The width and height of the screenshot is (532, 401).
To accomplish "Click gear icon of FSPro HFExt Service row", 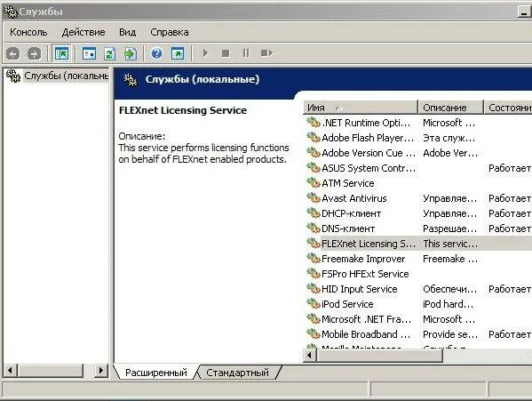I will 314,273.
